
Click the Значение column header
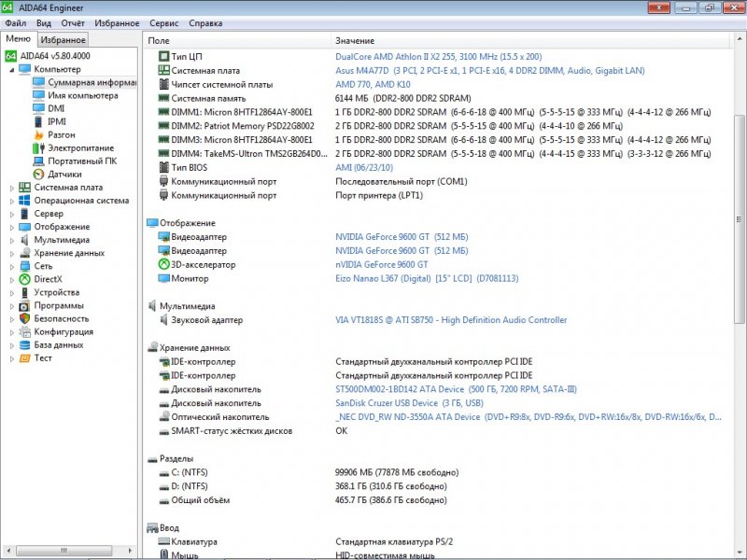355,41
